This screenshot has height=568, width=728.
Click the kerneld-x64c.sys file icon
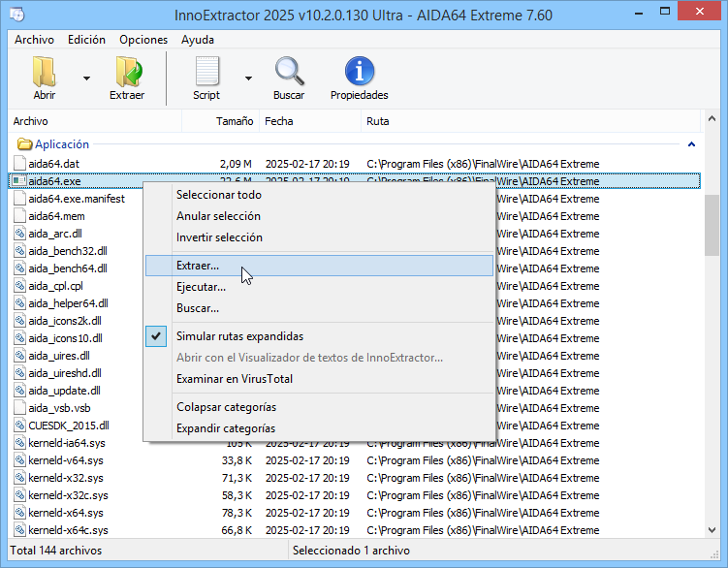[19, 530]
